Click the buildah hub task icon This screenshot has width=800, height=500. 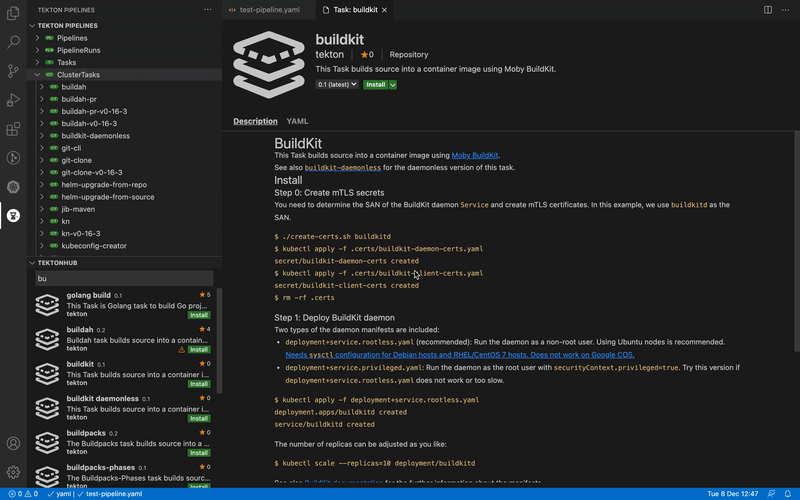(x=47, y=339)
